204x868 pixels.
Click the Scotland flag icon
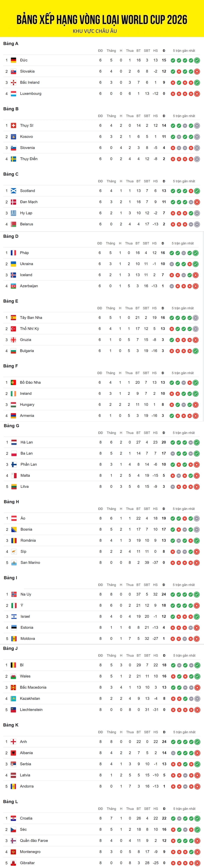13,191
